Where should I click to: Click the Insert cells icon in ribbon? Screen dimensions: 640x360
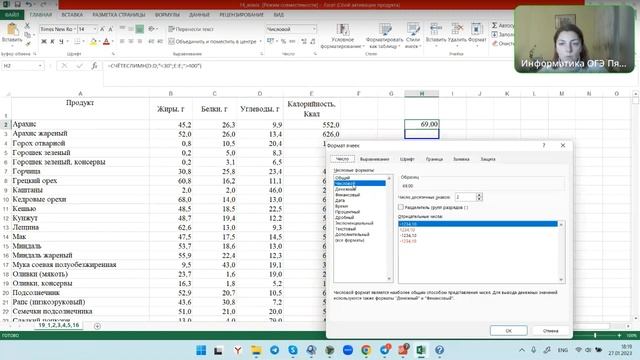[x=436, y=29]
